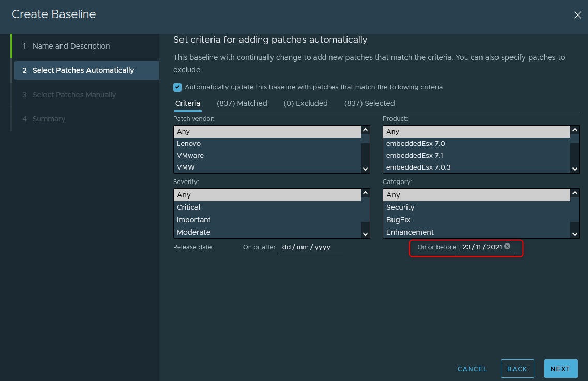Click CANCEL to abort baseline creation

pos(472,369)
